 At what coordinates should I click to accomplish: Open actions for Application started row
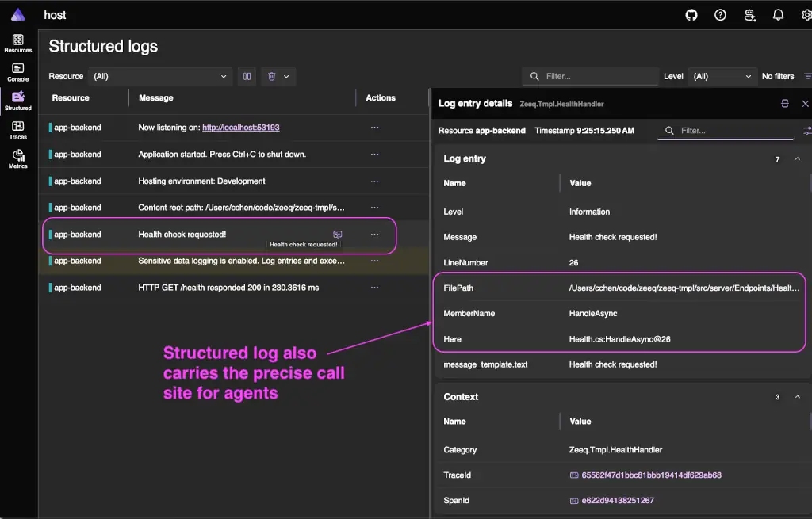(374, 155)
